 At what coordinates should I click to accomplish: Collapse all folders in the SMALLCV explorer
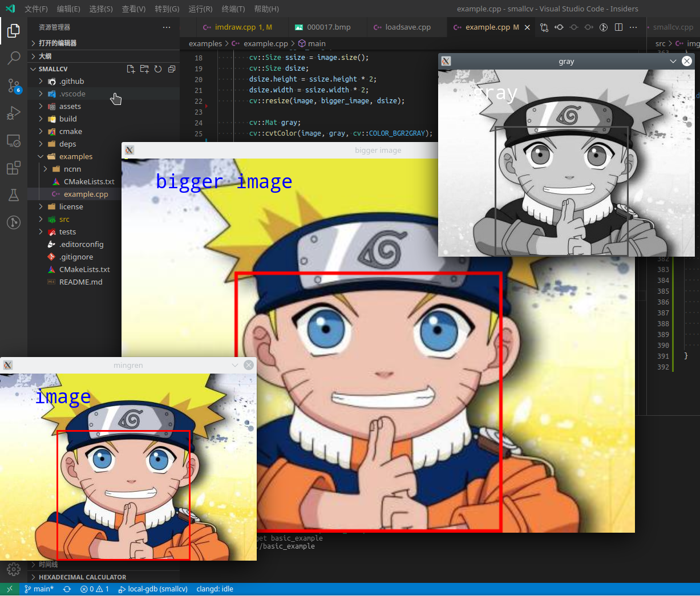point(172,69)
